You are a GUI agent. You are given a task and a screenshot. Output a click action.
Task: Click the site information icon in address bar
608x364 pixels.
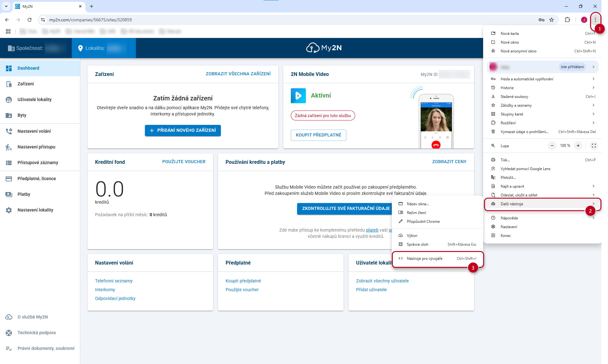(43, 20)
